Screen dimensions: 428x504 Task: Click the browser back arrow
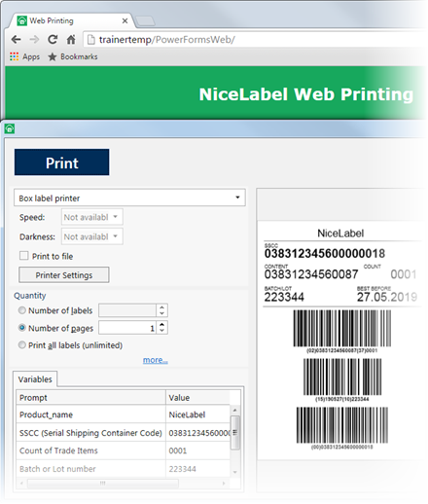tap(16, 40)
